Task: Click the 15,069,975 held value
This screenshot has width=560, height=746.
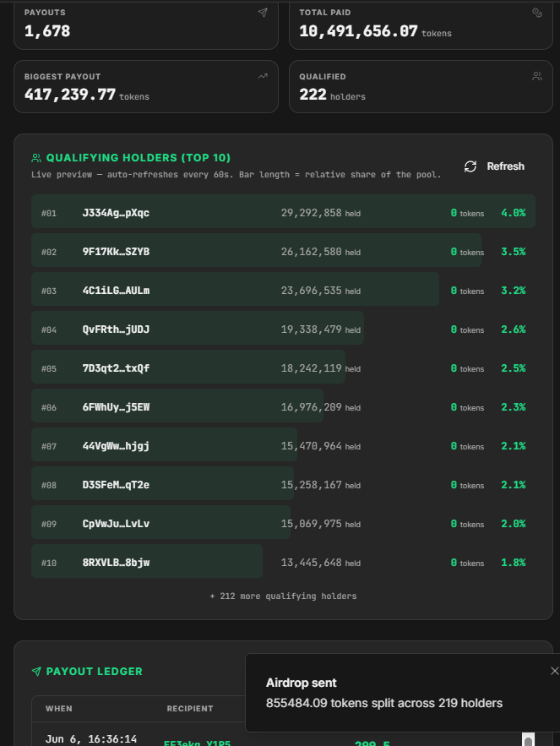Action: 321,524
